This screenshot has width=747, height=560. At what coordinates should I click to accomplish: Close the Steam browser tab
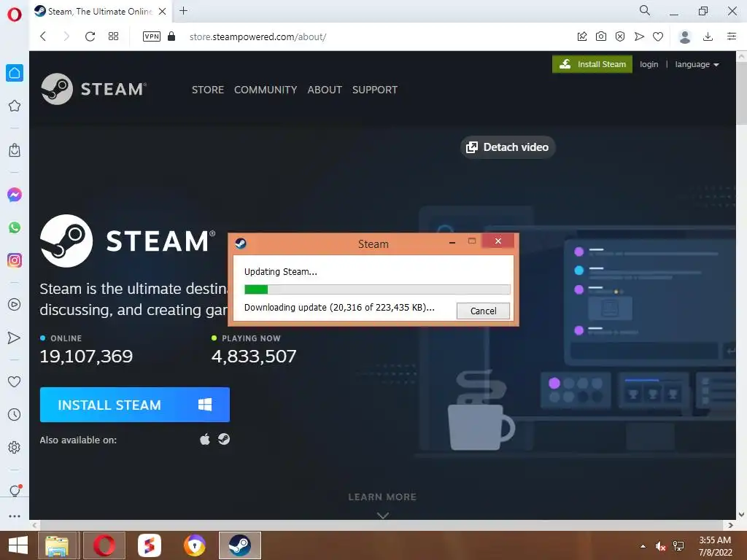point(163,12)
